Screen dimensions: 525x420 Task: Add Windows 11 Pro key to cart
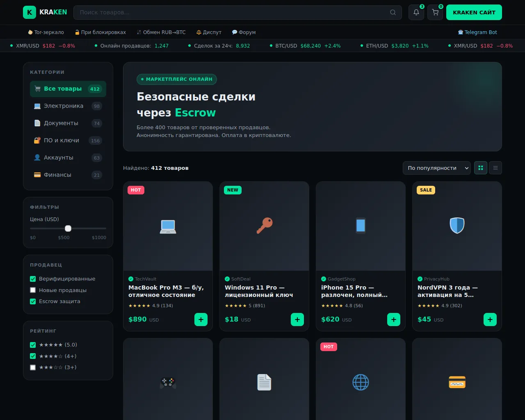(297, 320)
